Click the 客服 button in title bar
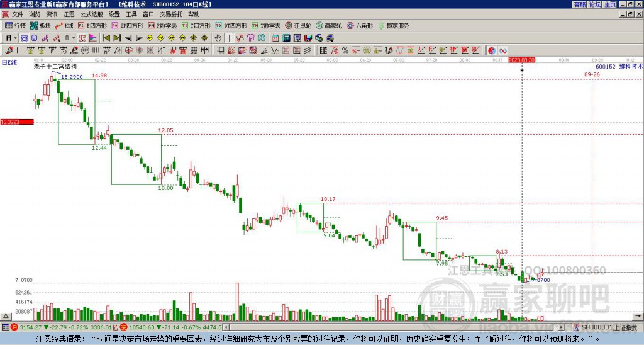The image size is (644, 345). (579, 4)
